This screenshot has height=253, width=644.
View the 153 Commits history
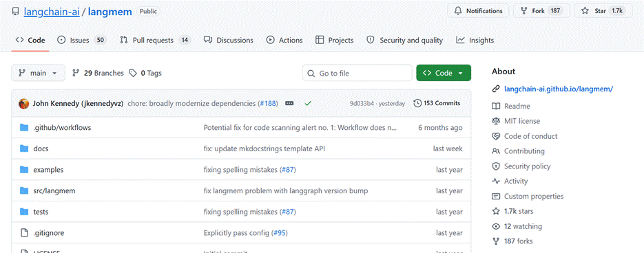pos(437,103)
